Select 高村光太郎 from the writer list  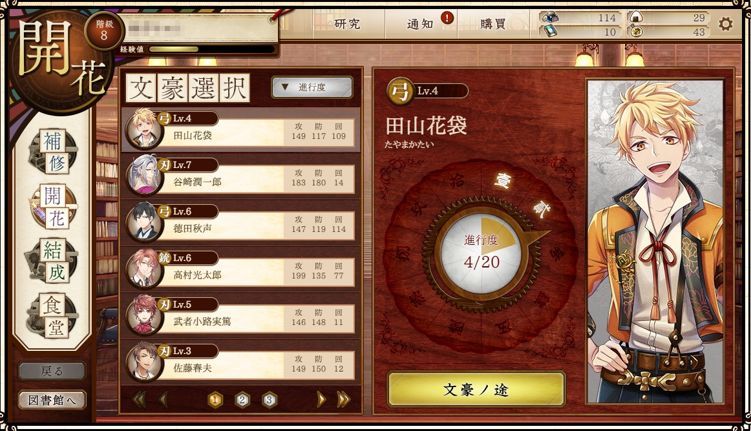[240, 270]
